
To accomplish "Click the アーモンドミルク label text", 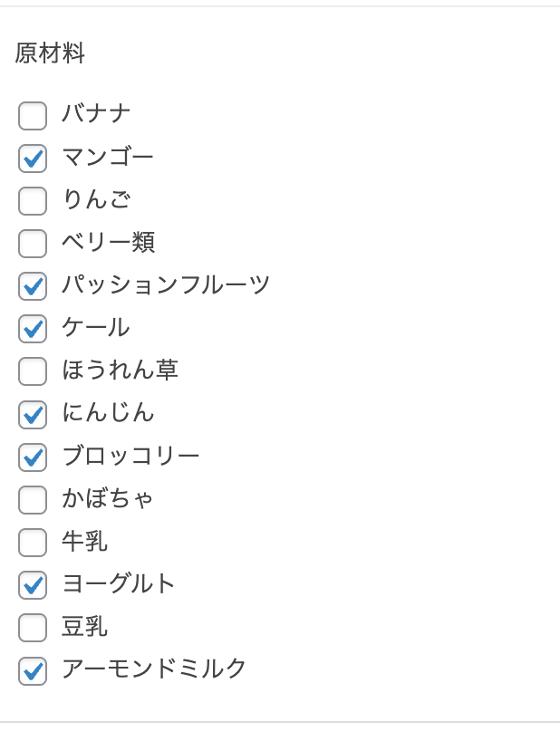I will 154,669.
